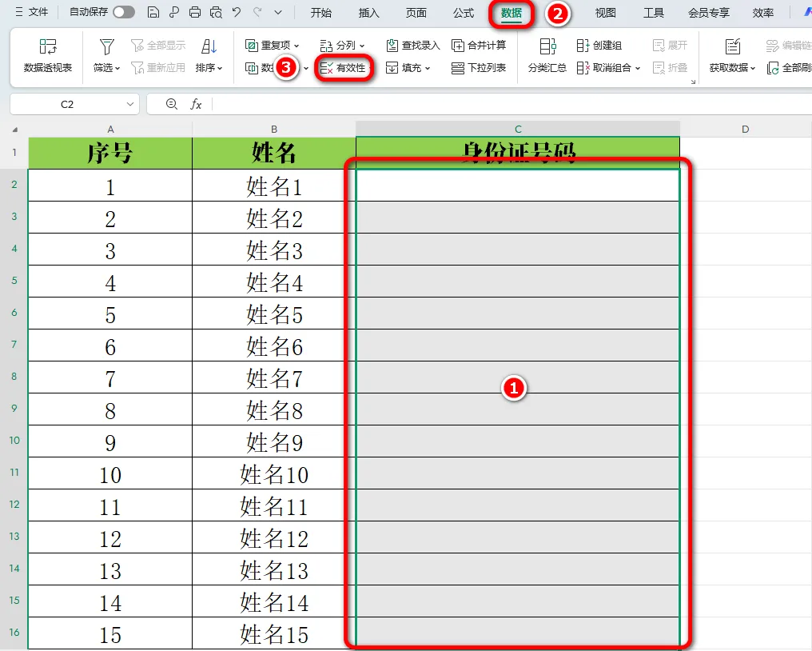This screenshot has height=651, width=812.
Task: Switch to the 页面 tab
Action: point(416,13)
